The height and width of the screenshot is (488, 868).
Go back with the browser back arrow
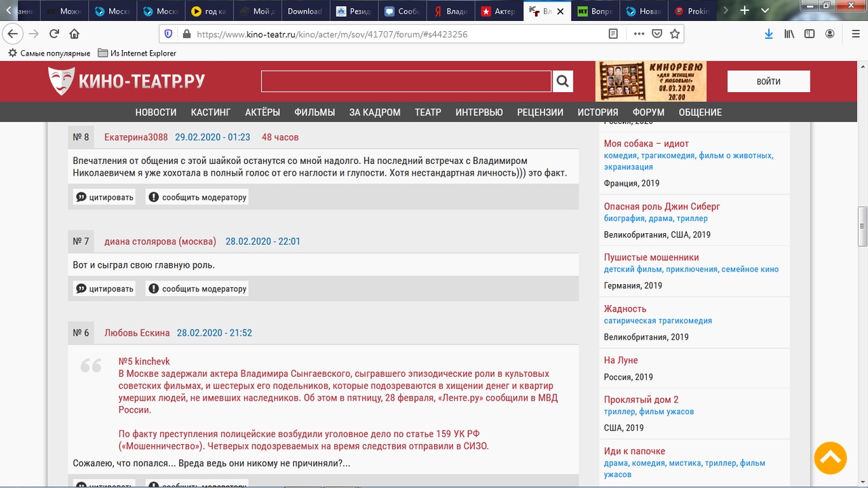coord(13,34)
